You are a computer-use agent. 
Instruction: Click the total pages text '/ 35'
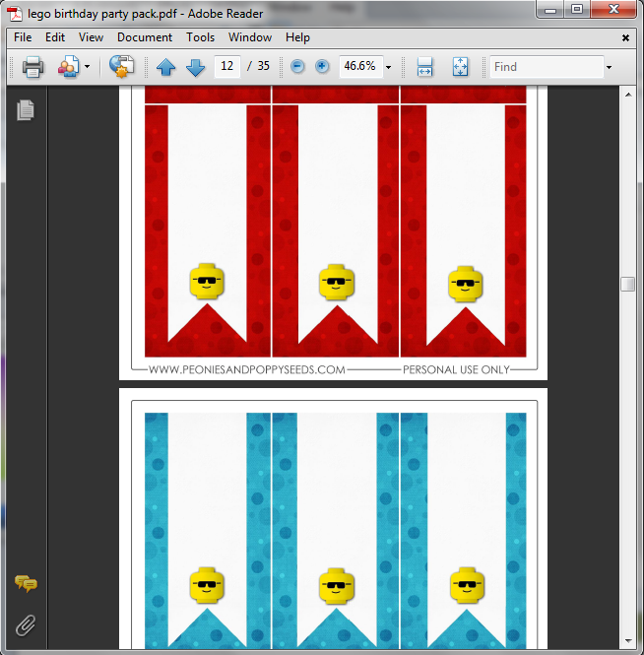coord(259,66)
